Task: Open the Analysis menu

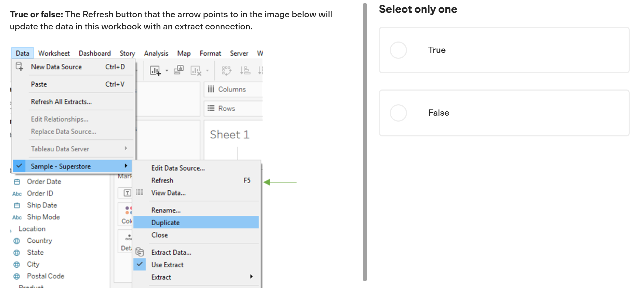Action: [156, 53]
